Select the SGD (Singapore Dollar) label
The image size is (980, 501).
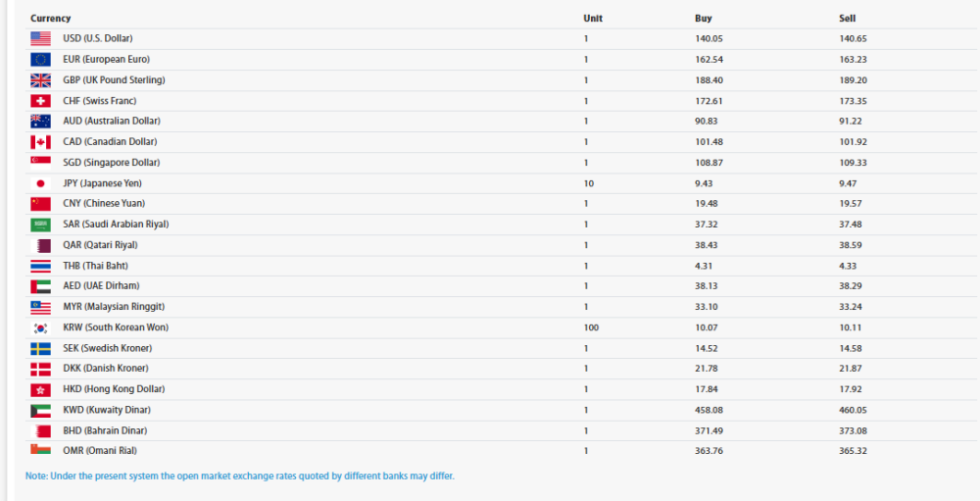point(111,163)
